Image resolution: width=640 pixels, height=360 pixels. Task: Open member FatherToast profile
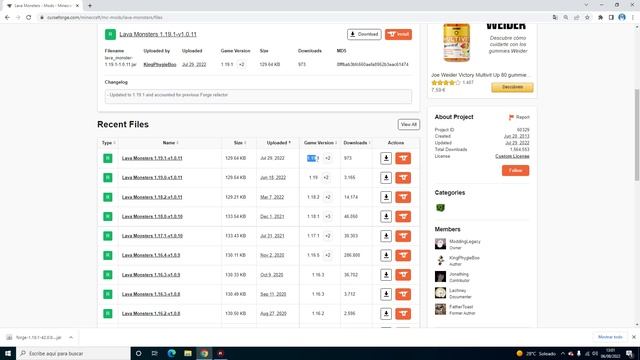[461, 307]
